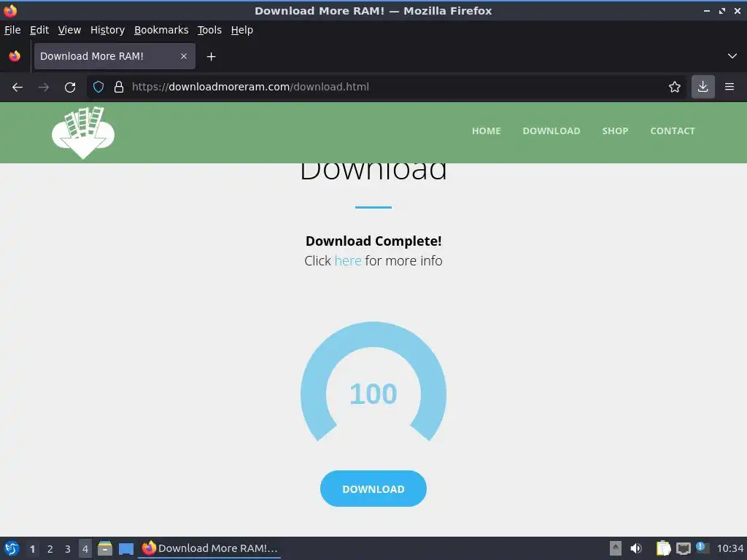Screen dimensions: 747x560
Task: Open the CONTACT page link
Action: (672, 131)
